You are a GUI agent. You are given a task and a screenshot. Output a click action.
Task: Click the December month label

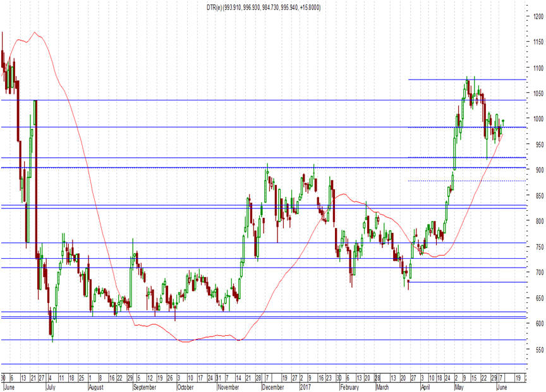click(x=272, y=387)
